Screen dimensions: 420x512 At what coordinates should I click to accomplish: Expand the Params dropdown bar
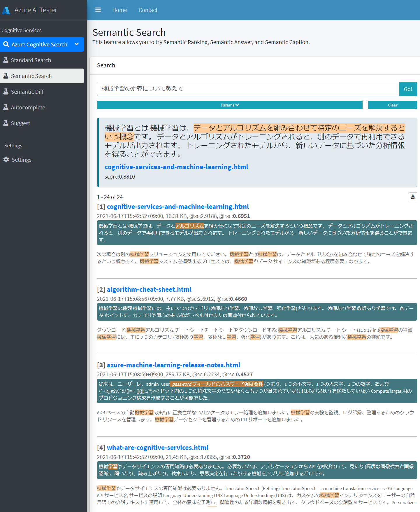click(230, 105)
